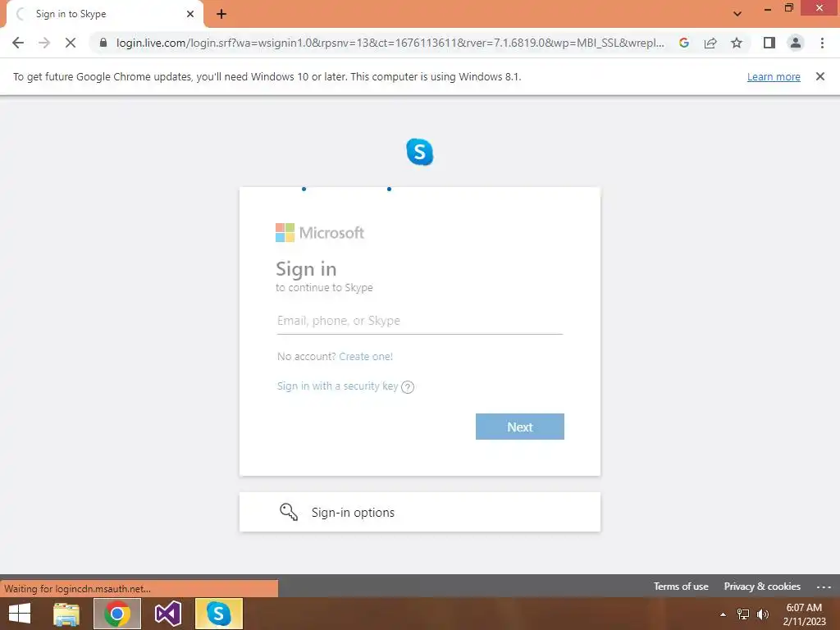Open the taskbar clock showing 6:07 AM
Screen dimensions: 840x630
[804, 614]
